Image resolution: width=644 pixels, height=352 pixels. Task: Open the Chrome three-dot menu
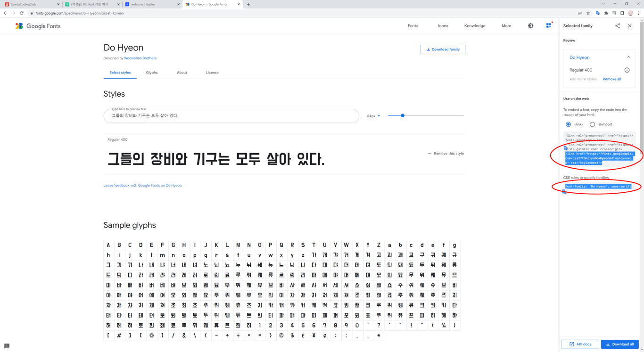(638, 13)
